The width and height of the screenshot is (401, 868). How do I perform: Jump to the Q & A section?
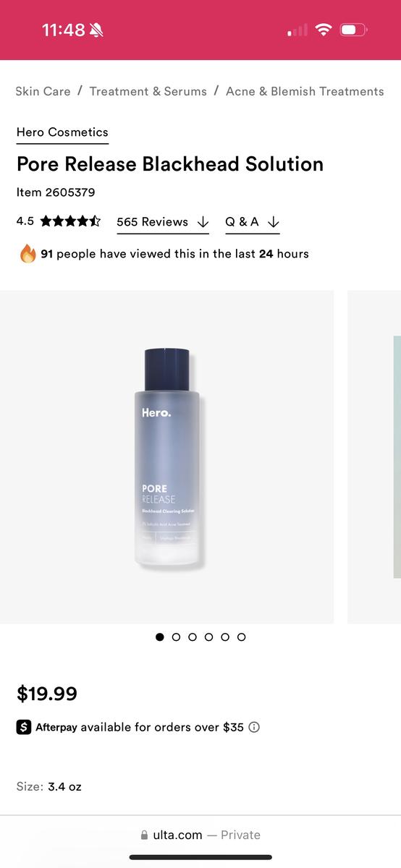(x=242, y=222)
